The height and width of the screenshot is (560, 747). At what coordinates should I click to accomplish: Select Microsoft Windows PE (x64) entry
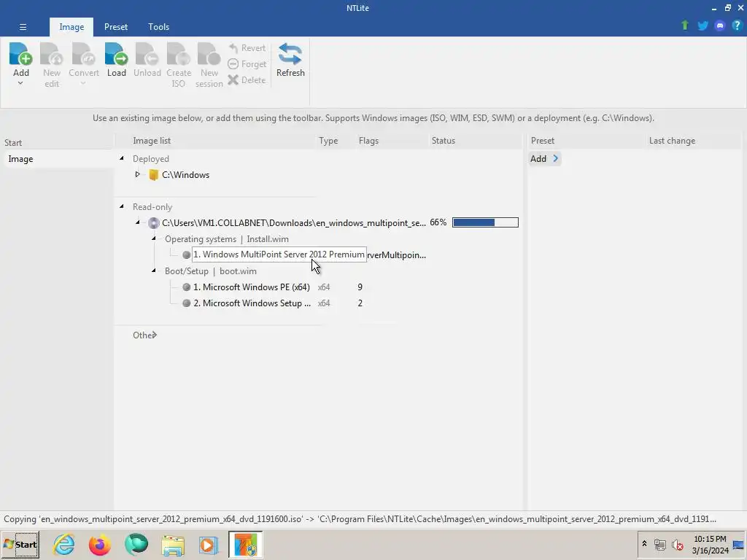tap(252, 287)
